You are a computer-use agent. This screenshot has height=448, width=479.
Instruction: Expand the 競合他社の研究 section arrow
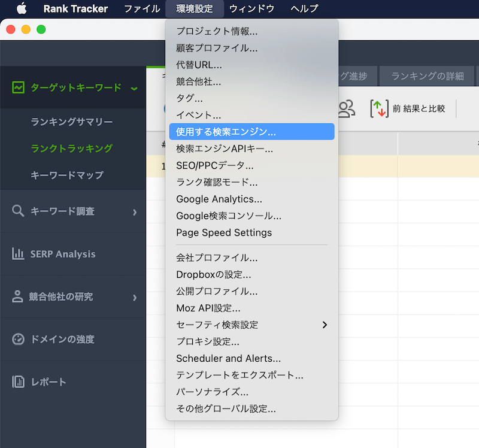(135, 298)
